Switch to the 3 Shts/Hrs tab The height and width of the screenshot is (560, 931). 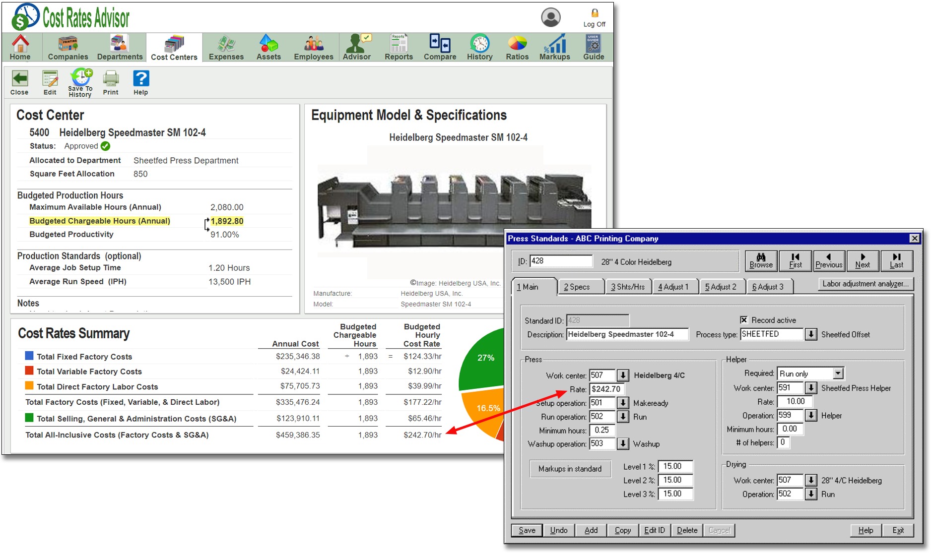click(628, 287)
